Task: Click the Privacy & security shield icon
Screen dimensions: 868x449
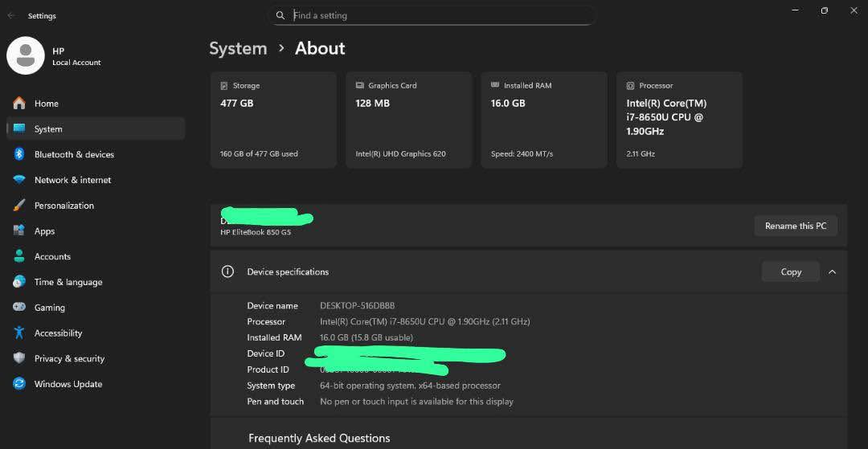Action: (x=19, y=358)
